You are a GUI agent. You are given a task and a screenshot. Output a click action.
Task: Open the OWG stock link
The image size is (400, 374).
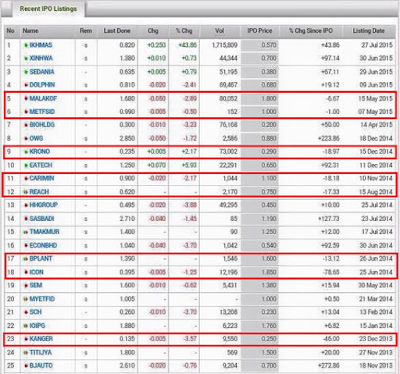(x=36, y=138)
